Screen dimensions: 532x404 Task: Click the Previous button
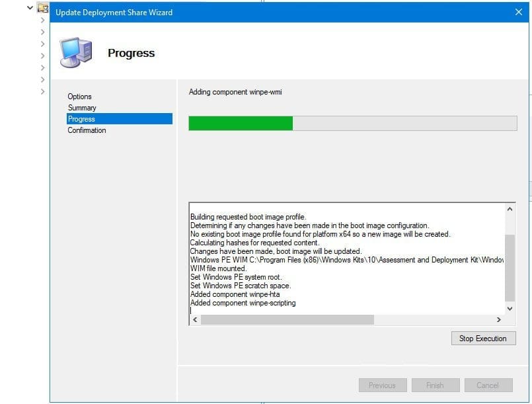382,385
